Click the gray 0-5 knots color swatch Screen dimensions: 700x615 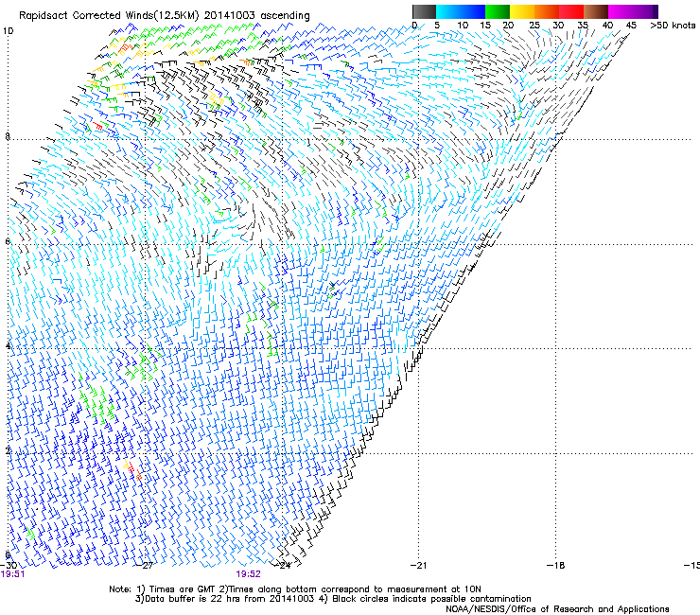click(424, 11)
